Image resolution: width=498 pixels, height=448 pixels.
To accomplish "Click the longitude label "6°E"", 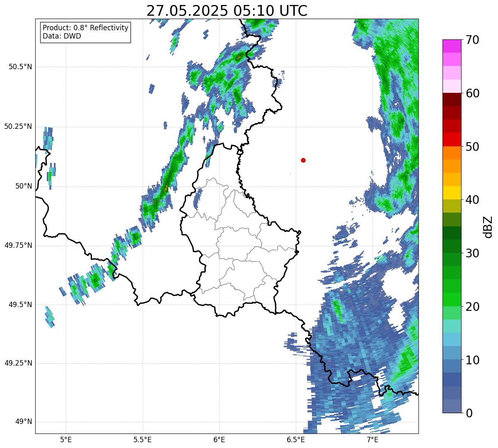I will [x=219, y=439].
